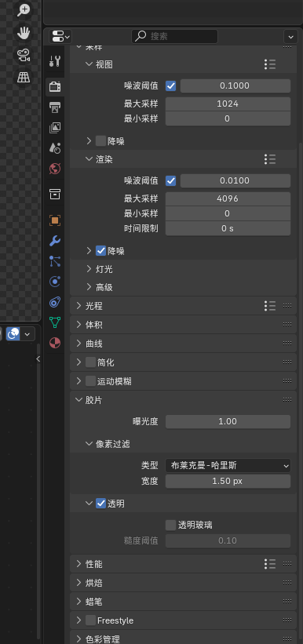Open the Object Data green mesh icon
303x644 pixels.
(55, 322)
